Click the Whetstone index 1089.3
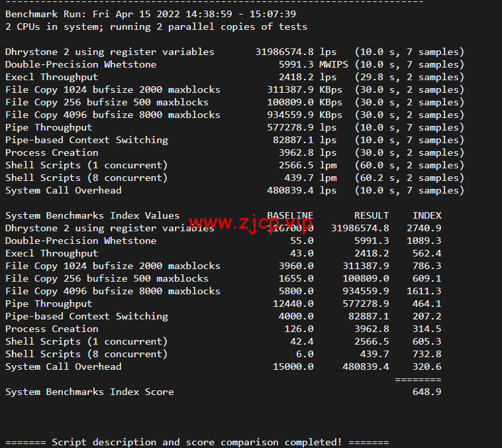This screenshot has width=502, height=448. tap(424, 241)
